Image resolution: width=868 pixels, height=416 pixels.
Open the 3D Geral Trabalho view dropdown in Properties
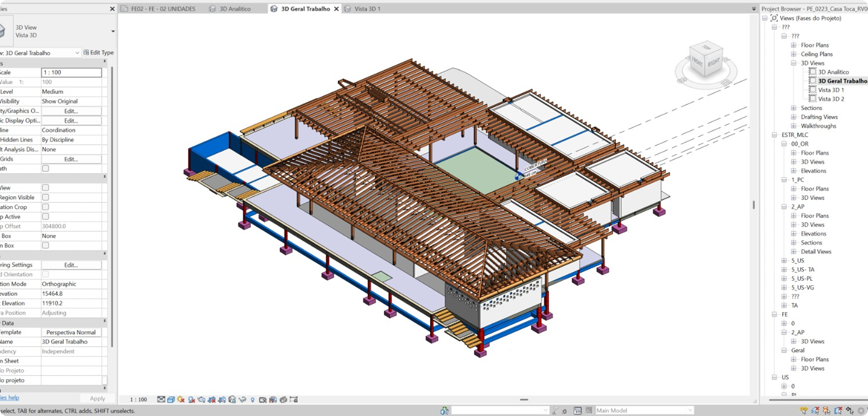tap(77, 53)
